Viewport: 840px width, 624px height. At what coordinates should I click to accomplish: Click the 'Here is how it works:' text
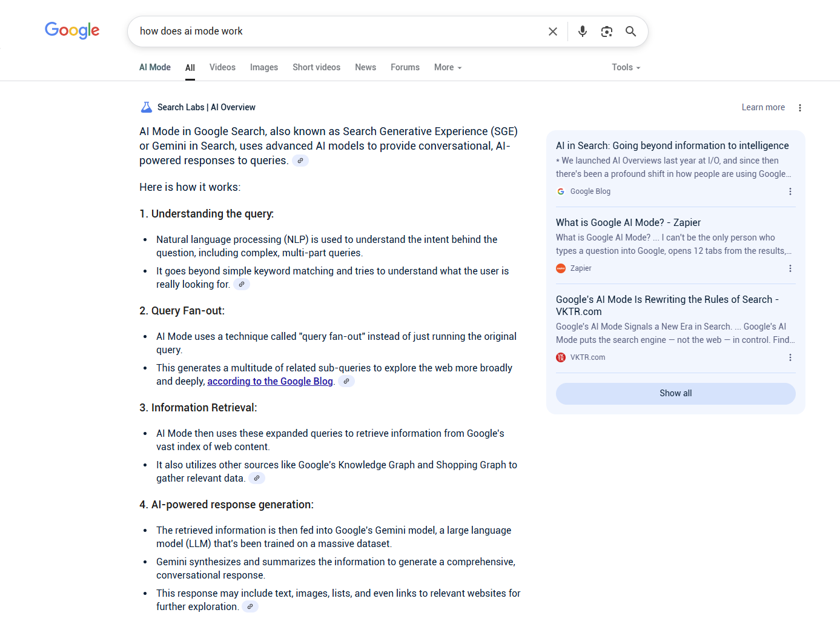click(190, 187)
